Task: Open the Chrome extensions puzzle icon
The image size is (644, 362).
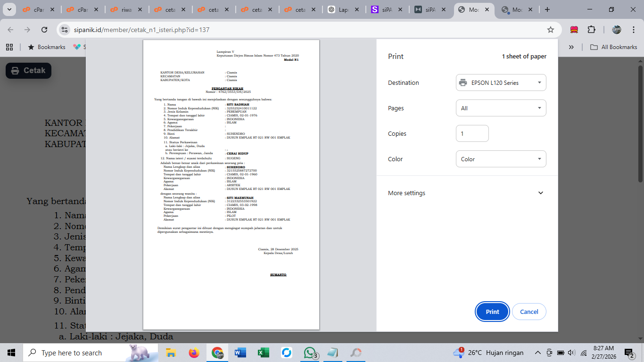Action: point(591,30)
